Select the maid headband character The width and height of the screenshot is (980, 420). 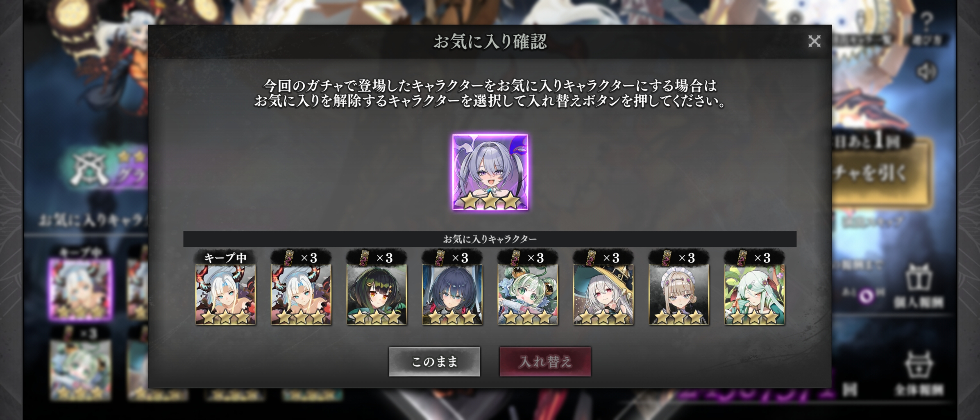coord(679,294)
